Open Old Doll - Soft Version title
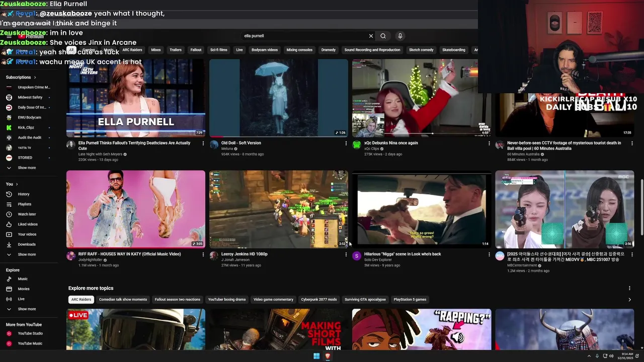The image size is (644, 362). pos(241,143)
